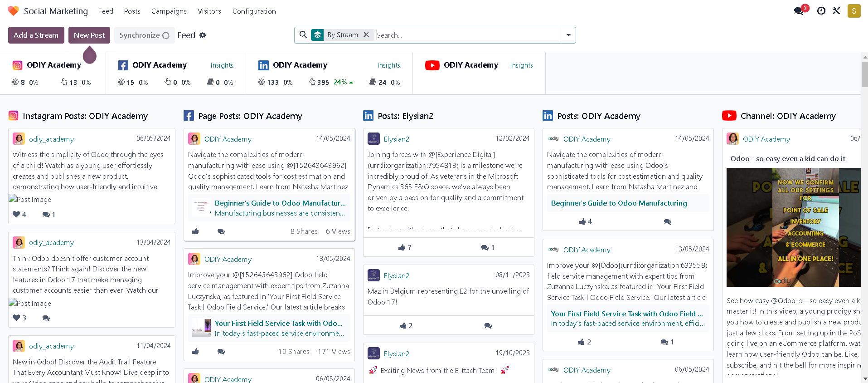Open the Social Marketing app home icon

coord(13,11)
